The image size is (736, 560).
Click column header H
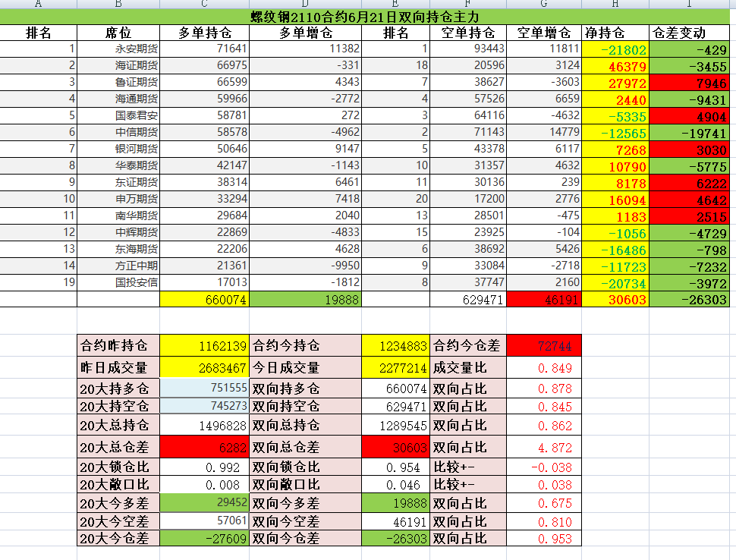click(615, 4)
